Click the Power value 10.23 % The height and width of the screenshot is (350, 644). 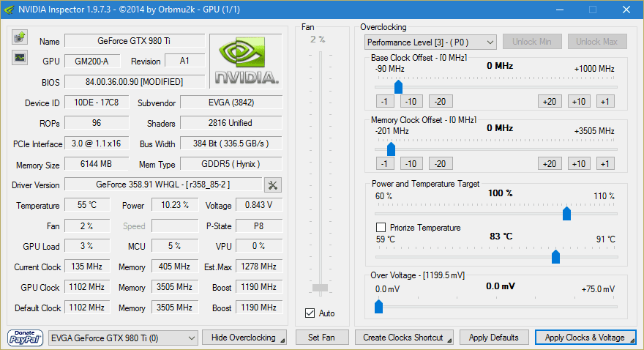point(175,205)
